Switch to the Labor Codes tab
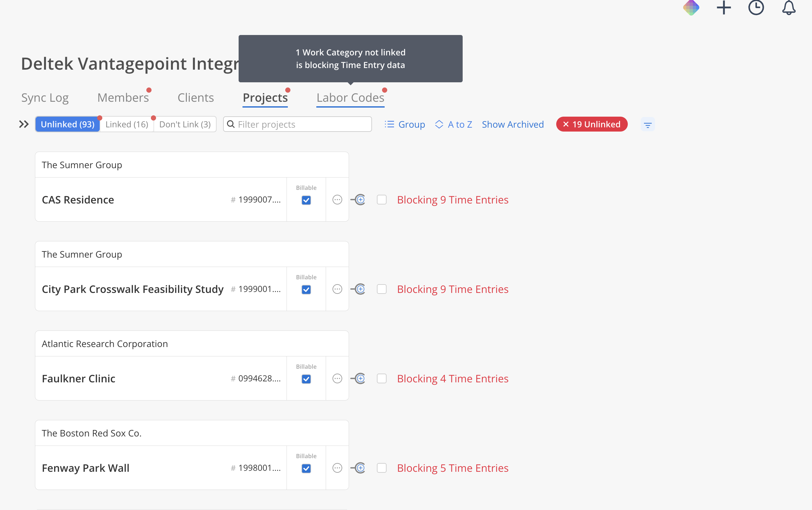Screen dimensions: 812x510 350,98
